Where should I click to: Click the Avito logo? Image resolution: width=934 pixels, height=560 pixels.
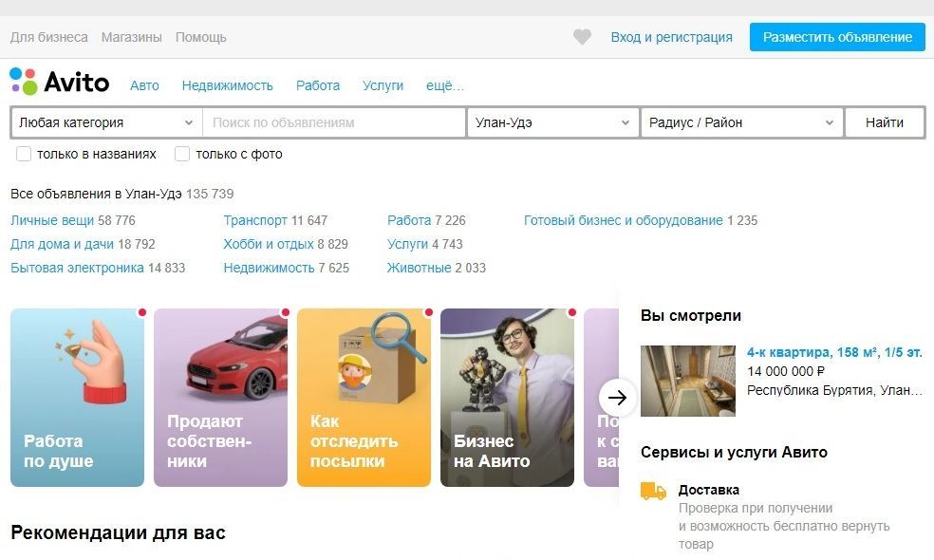click(x=60, y=84)
